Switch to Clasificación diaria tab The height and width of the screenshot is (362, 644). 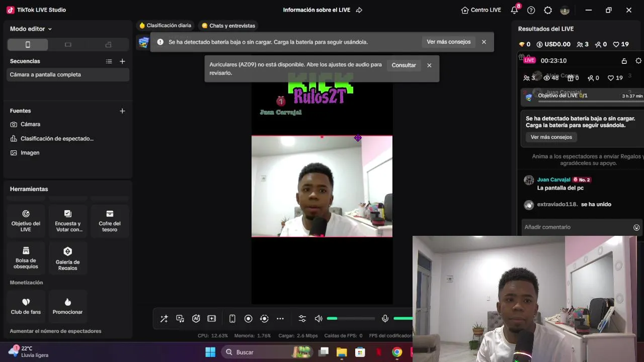coord(165,26)
